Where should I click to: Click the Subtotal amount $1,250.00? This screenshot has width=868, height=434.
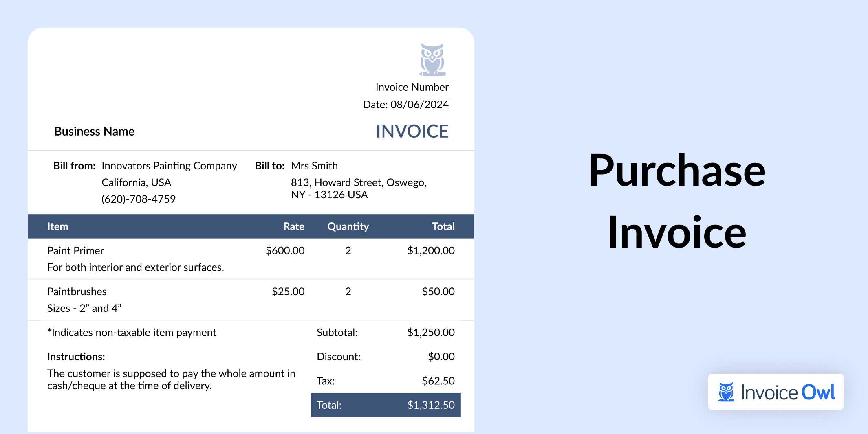coord(431,332)
